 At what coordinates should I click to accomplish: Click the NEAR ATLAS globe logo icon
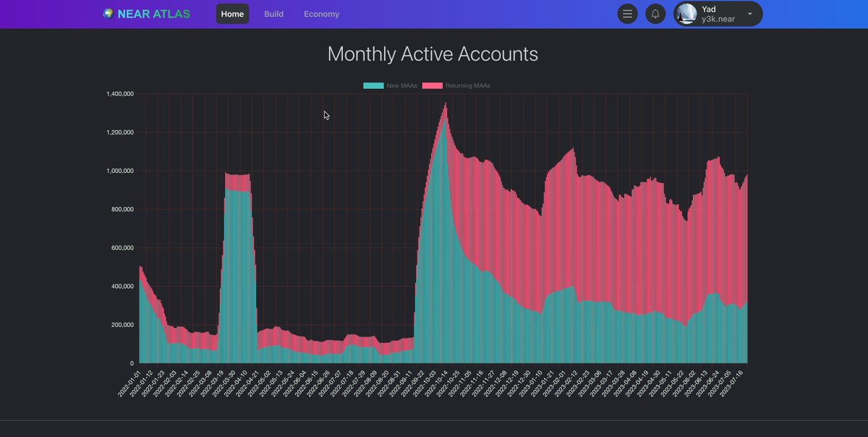point(108,14)
